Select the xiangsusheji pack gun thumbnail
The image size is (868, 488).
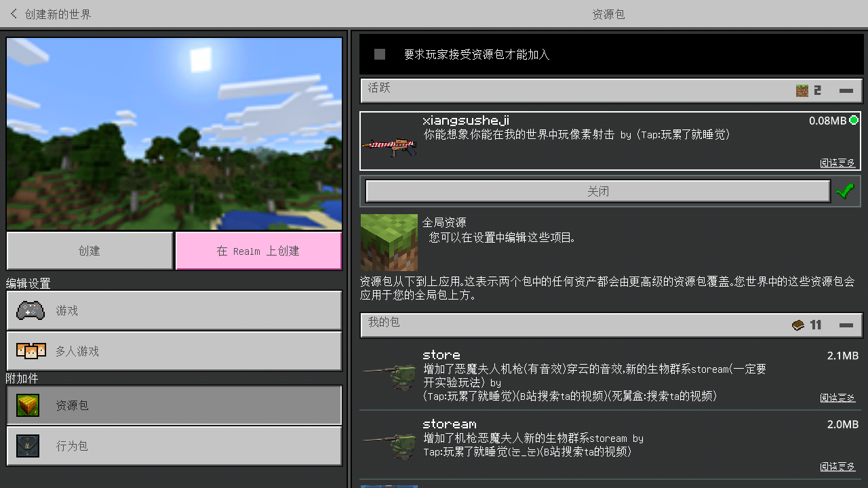click(389, 146)
